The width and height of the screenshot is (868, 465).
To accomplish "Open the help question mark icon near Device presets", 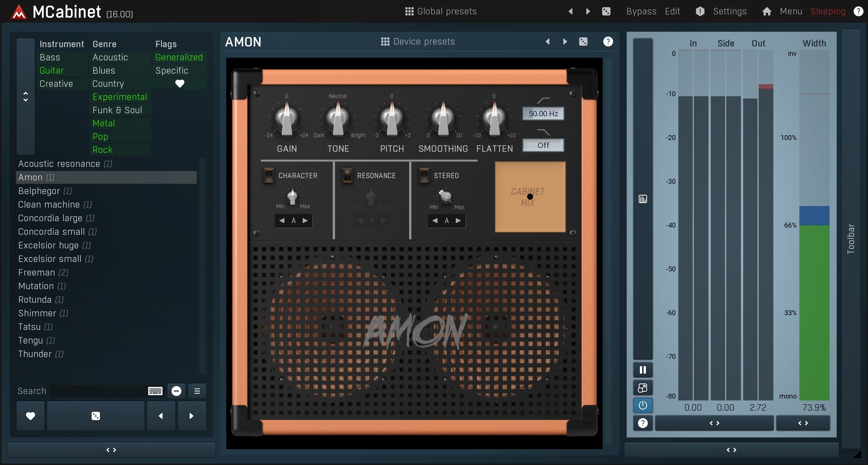I will point(608,42).
